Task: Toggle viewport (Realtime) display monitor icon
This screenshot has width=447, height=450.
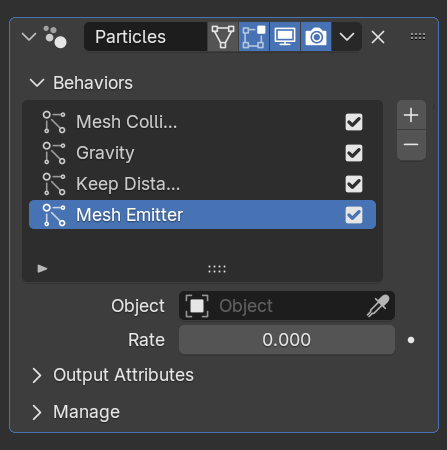Action: 285,37
